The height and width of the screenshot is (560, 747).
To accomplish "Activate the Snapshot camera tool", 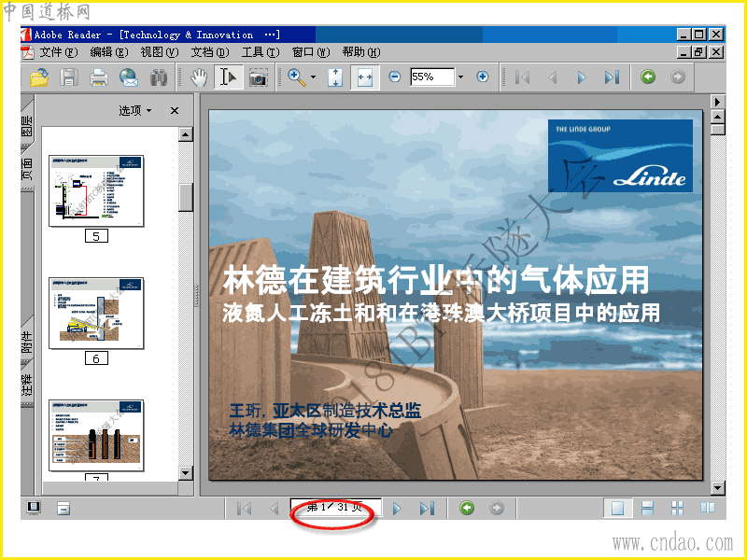I will (x=258, y=77).
